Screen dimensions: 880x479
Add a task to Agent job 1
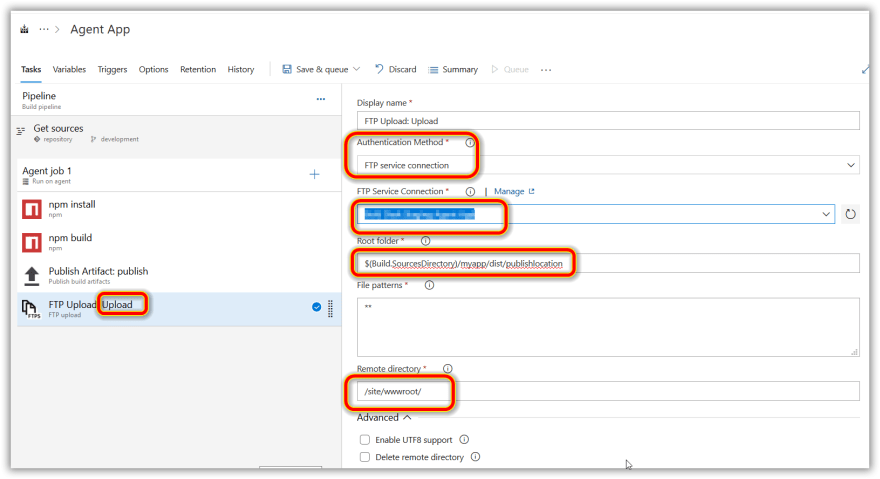pos(314,175)
